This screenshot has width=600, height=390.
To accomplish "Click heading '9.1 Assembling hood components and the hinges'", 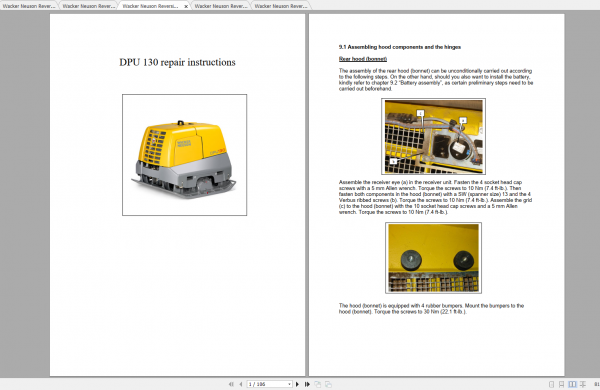I will pyautogui.click(x=400, y=47).
